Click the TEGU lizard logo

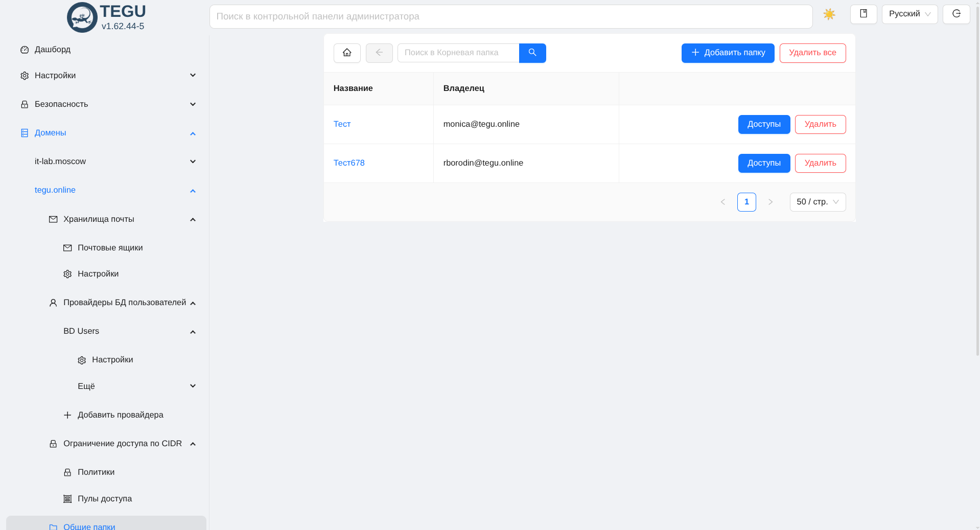(x=82, y=17)
